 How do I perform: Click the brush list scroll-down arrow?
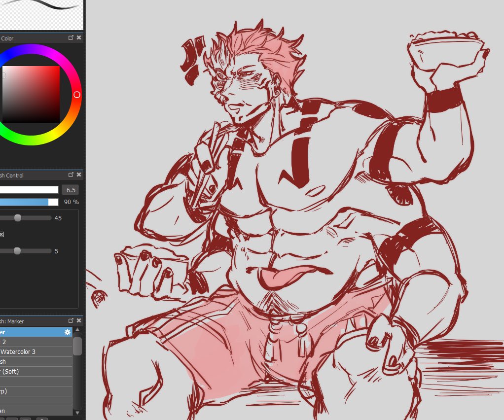(x=77, y=413)
